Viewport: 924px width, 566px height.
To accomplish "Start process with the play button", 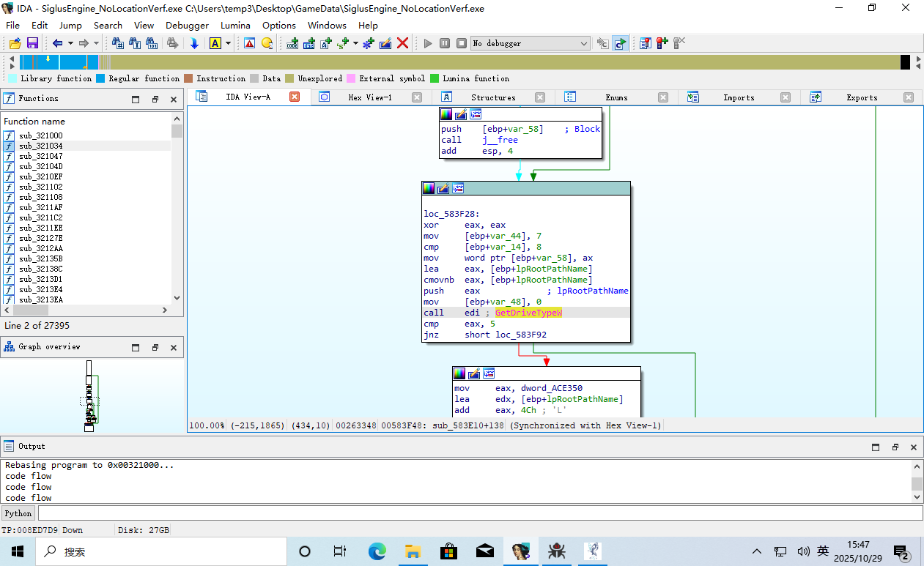I will tap(428, 44).
